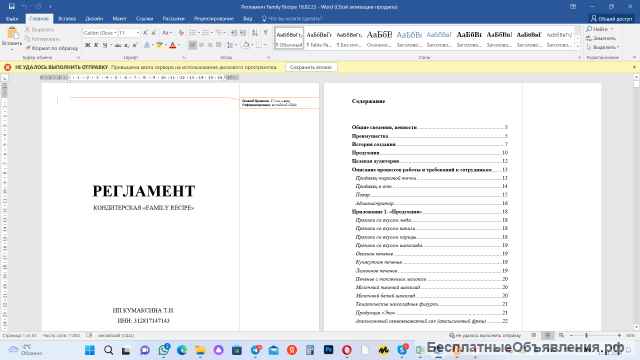This screenshot has width=640, height=360.
Task: Decrease font size icon
Action: pos(153,33)
